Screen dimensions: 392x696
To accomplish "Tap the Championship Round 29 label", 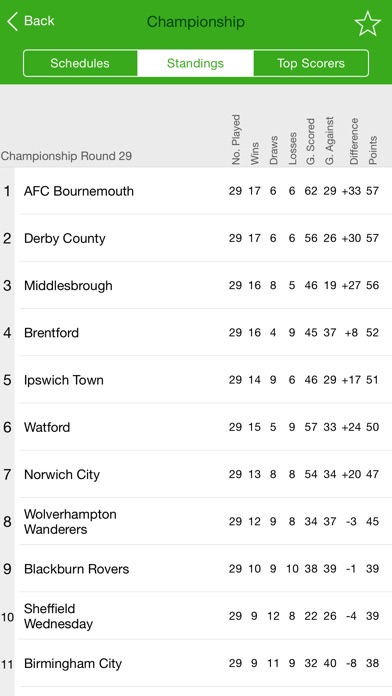I will click(67, 156).
